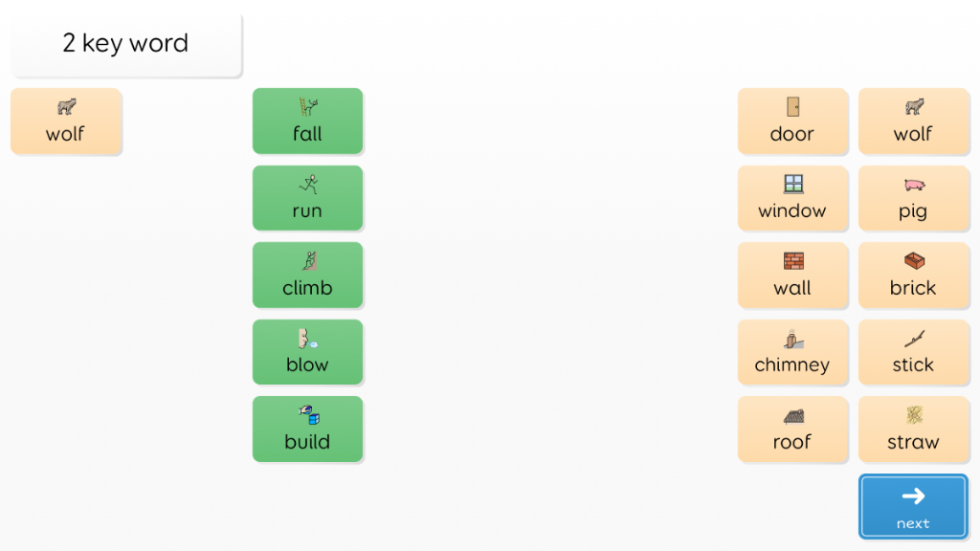
Task: Tap the 'stick' symbol cell
Action: [x=914, y=352]
